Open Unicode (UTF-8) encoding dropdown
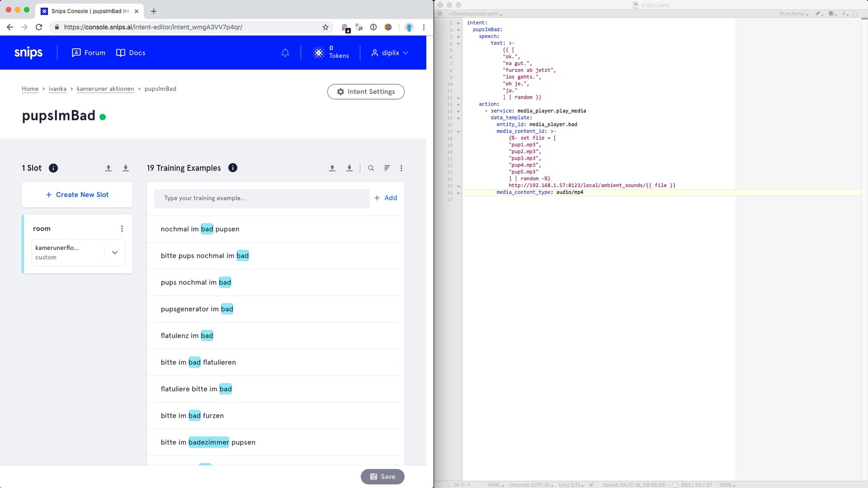 pyautogui.click(x=531, y=485)
